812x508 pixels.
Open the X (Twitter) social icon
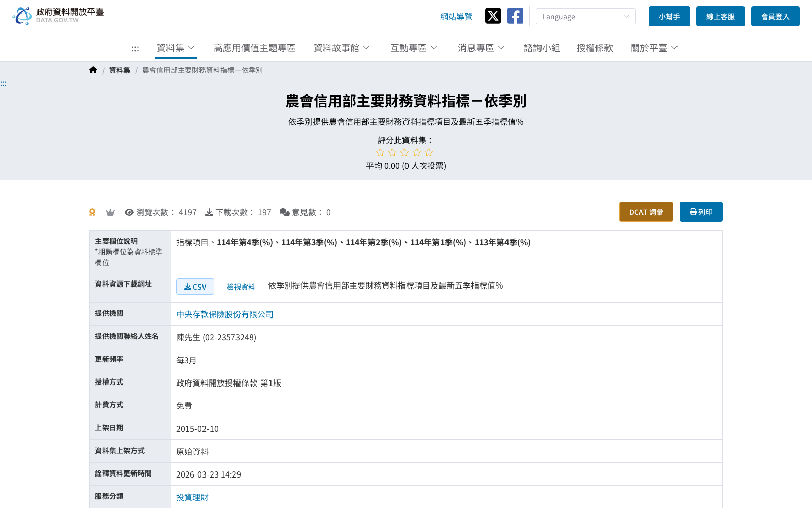click(493, 16)
